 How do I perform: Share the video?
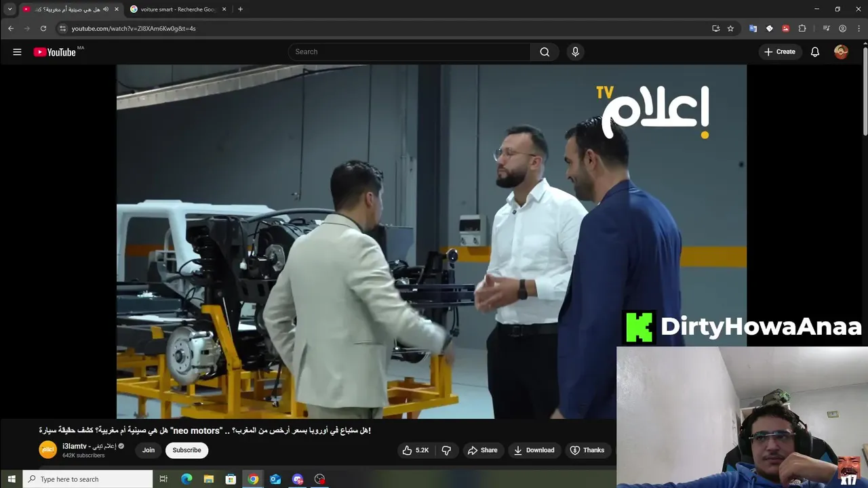click(483, 450)
